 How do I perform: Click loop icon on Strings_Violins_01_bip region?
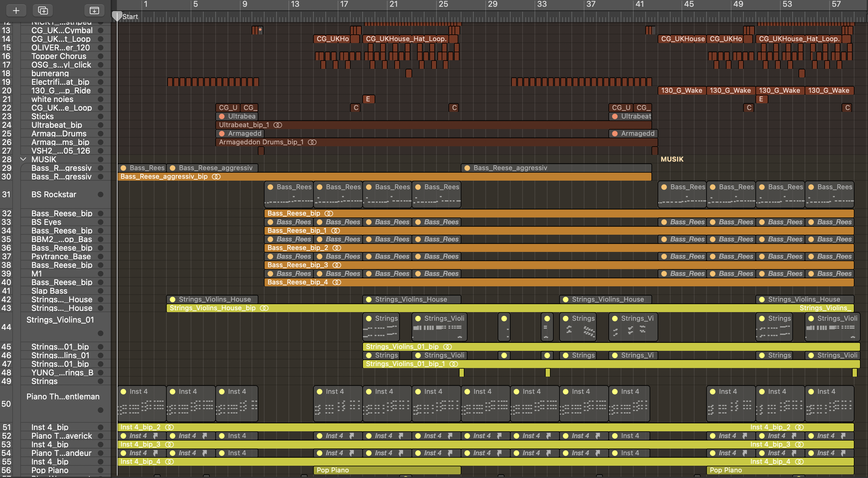pos(448,347)
